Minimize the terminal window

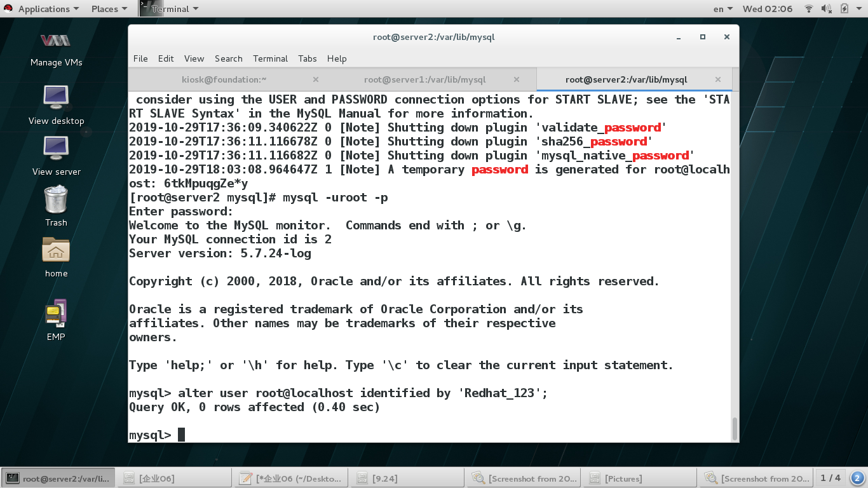click(x=679, y=37)
